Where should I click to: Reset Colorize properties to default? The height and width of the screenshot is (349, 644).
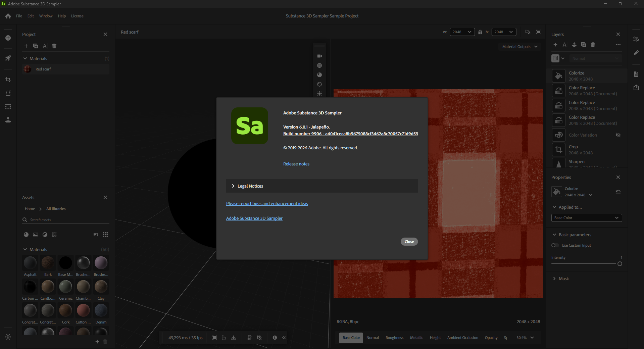point(618,192)
